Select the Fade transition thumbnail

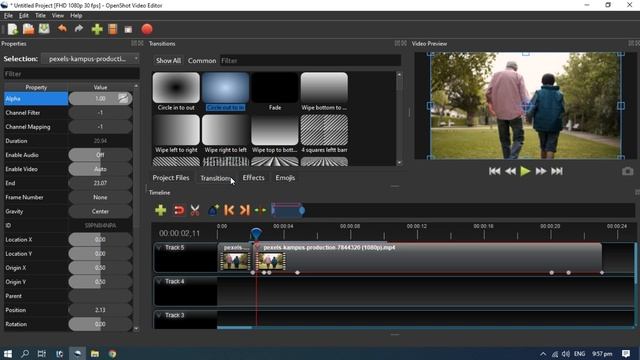point(275,92)
